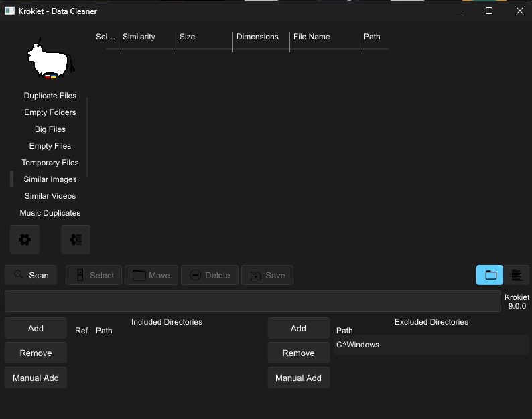The width and height of the screenshot is (532, 419).
Task: Start a scan with the Scan button
Action: (x=31, y=275)
